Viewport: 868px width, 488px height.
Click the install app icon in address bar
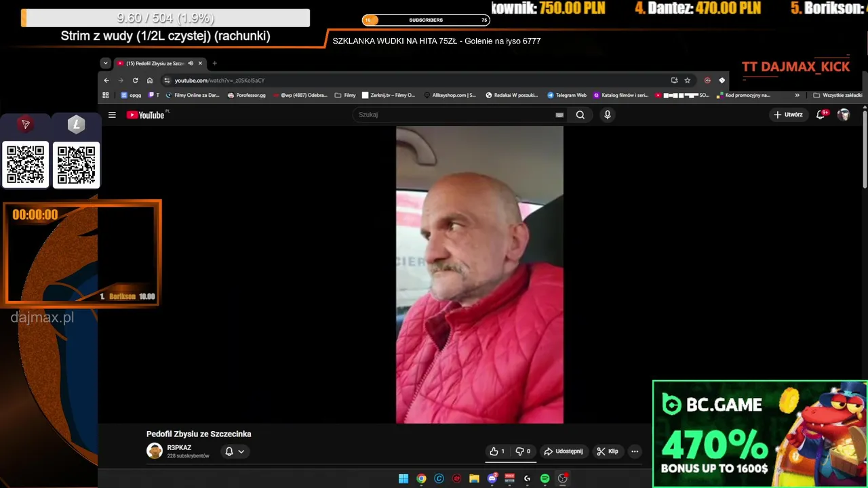[674, 80]
